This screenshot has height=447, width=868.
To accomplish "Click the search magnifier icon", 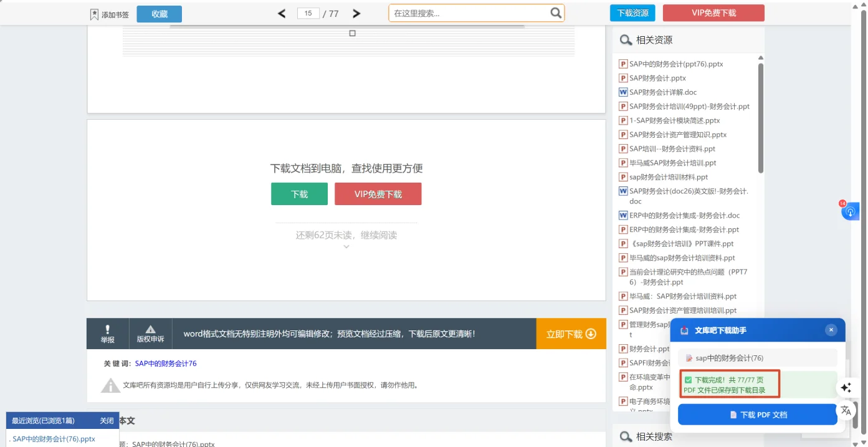I will (x=556, y=13).
